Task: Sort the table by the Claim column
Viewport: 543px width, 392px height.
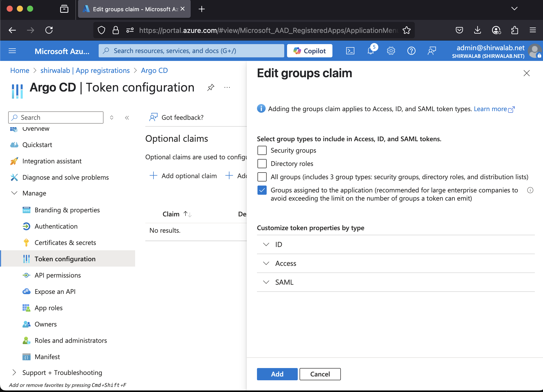Action: click(177, 214)
